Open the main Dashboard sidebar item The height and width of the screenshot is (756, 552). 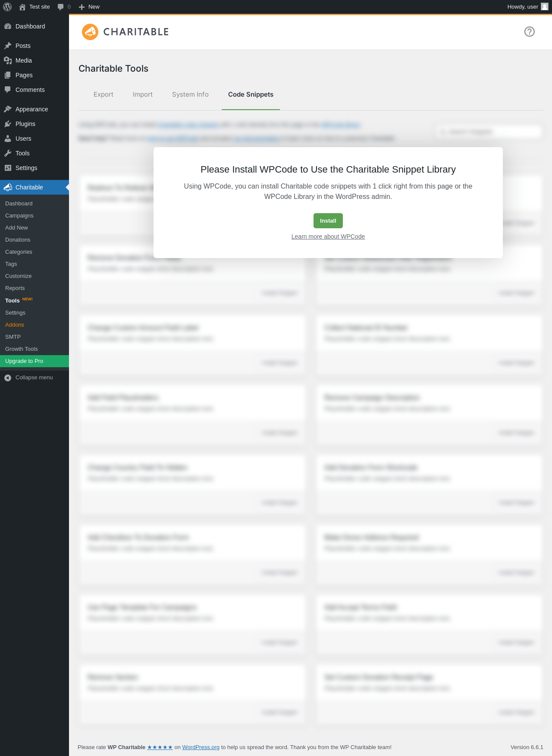34,26
